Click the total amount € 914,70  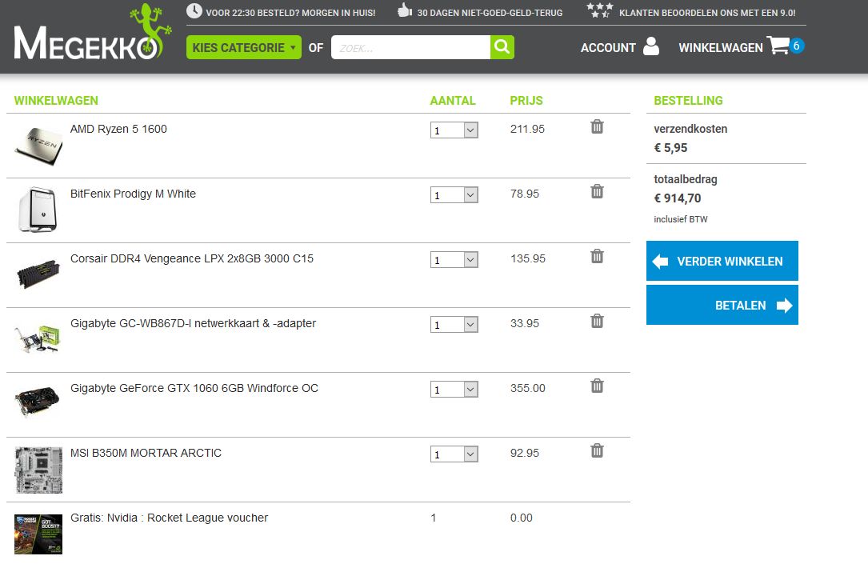click(678, 198)
